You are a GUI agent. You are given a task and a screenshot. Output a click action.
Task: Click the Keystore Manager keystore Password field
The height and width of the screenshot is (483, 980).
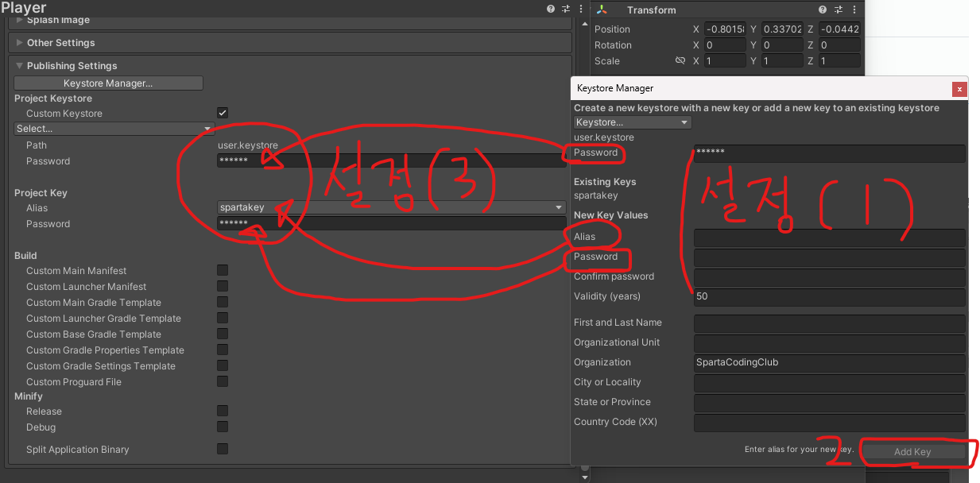(x=830, y=153)
